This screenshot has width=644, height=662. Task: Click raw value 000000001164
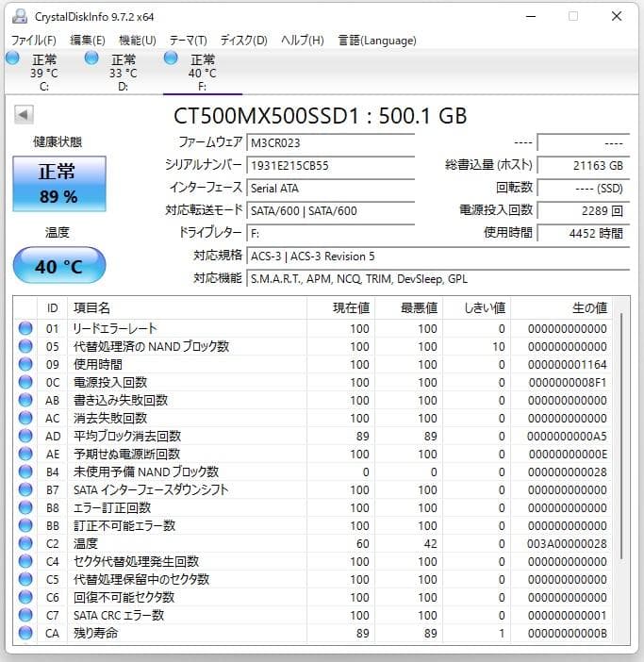567,364
